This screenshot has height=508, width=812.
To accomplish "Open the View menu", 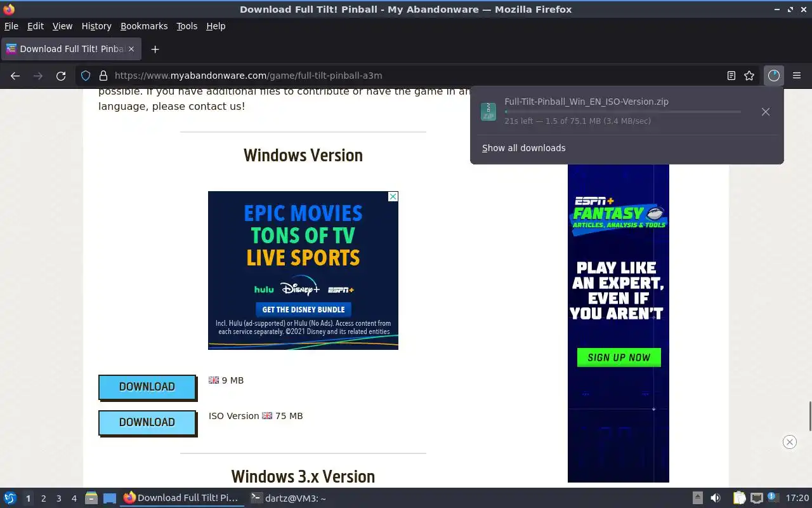I will click(62, 26).
